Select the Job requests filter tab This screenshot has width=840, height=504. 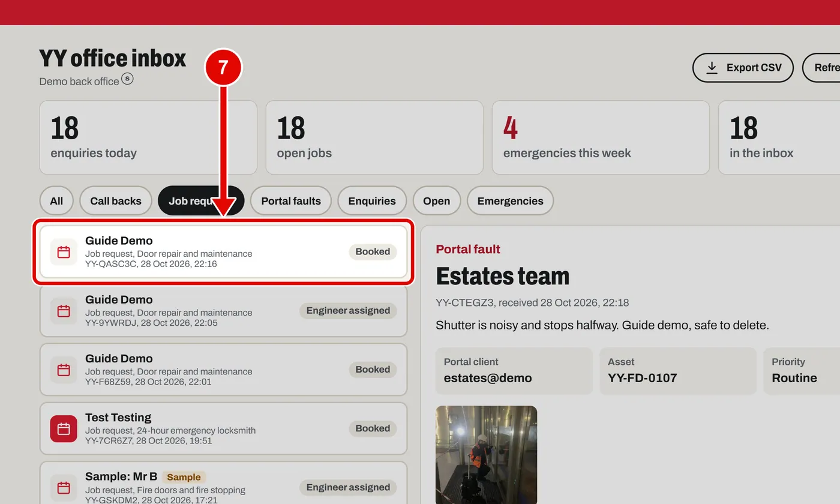(201, 201)
